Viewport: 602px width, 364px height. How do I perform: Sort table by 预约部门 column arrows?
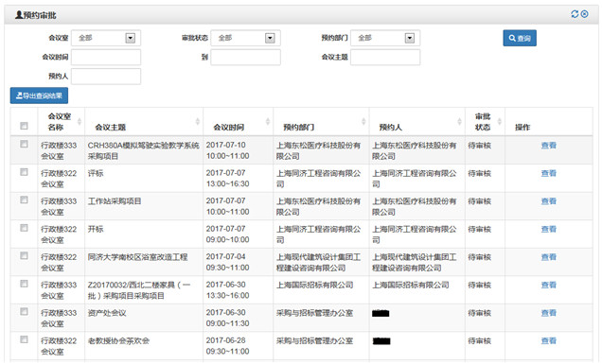pos(363,122)
